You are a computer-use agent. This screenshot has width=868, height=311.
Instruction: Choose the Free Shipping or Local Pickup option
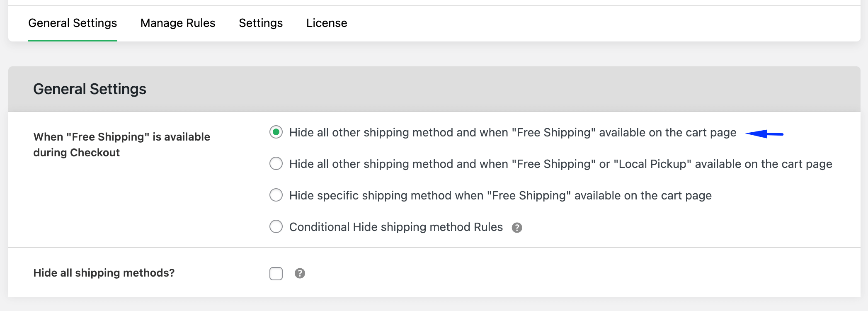point(276,163)
